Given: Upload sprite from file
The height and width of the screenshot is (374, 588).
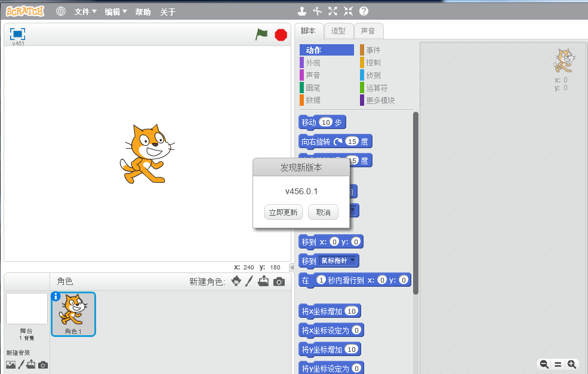Looking at the screenshot, I should [x=263, y=281].
